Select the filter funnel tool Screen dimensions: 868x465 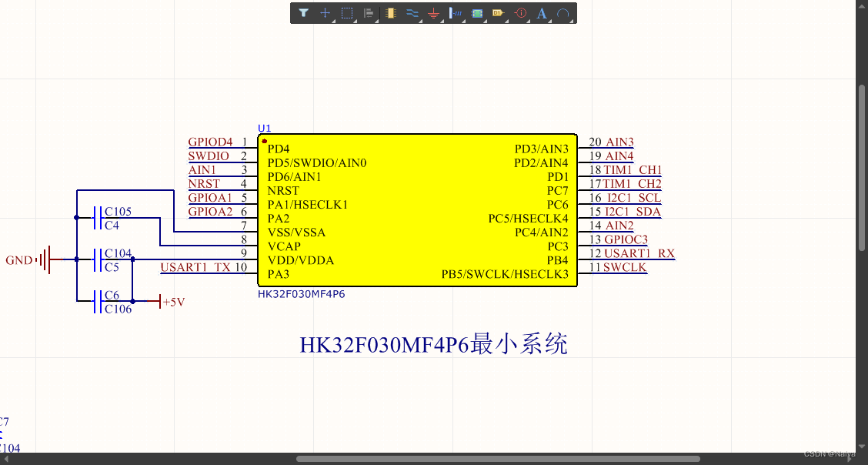pyautogui.click(x=304, y=13)
